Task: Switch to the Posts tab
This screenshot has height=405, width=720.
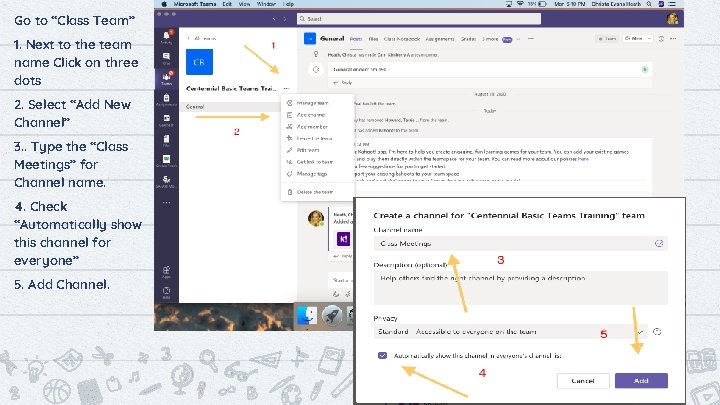Action: 356,39
